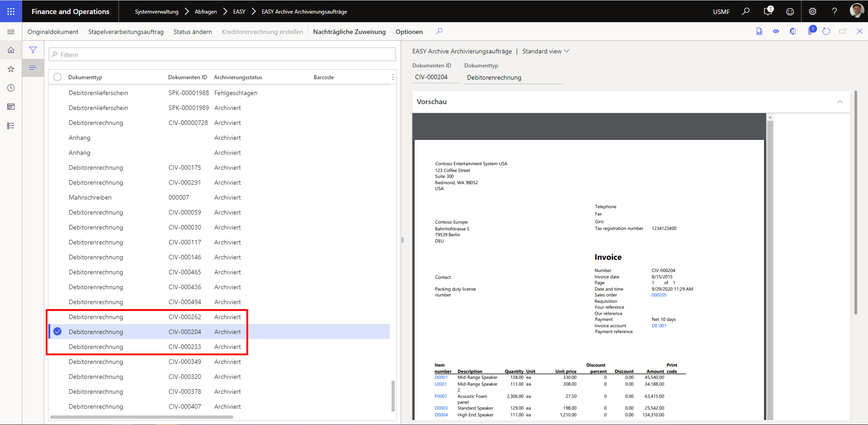The height and width of the screenshot is (425, 868).
Task: Expand the navigation pane hamburger menu
Action: pyautogui.click(x=11, y=32)
